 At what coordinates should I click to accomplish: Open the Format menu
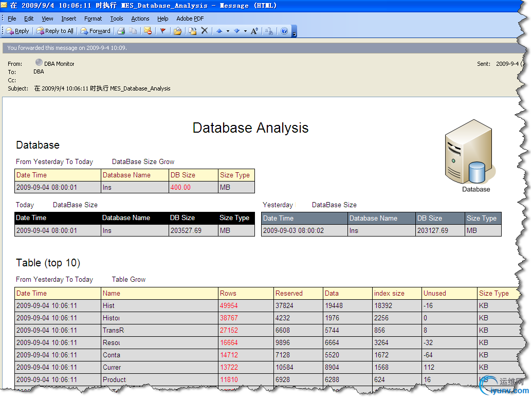click(93, 19)
